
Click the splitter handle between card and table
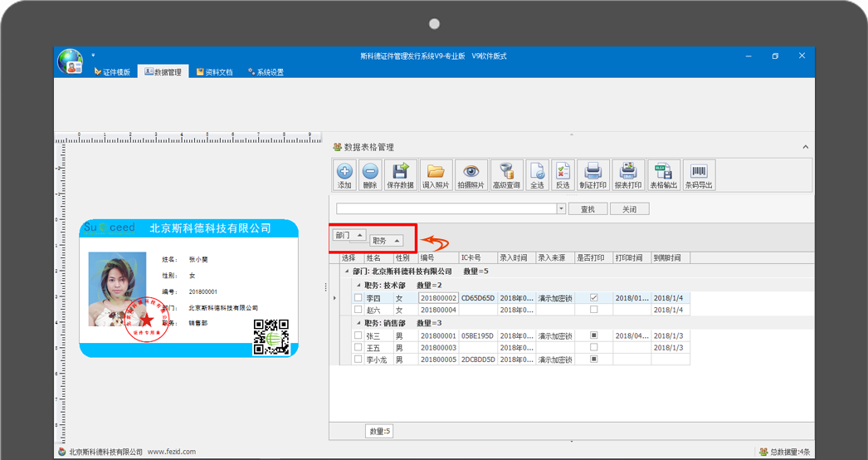pyautogui.click(x=325, y=286)
